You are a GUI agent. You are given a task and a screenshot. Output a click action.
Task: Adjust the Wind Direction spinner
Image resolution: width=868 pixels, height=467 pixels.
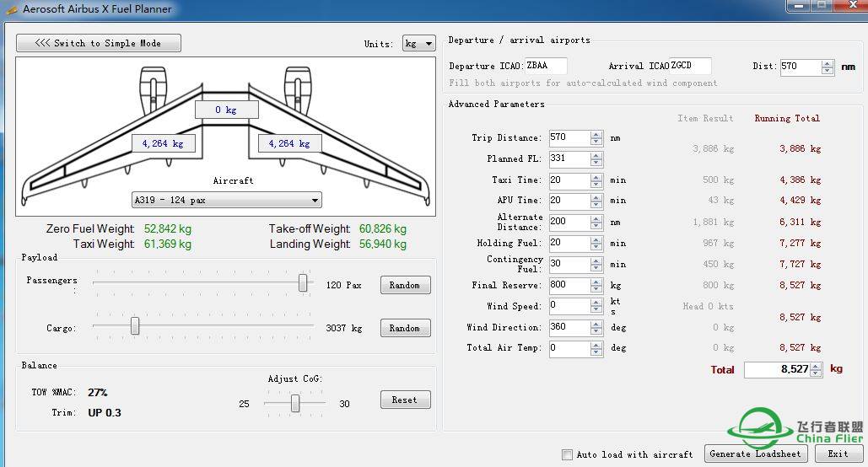pyautogui.click(x=596, y=328)
